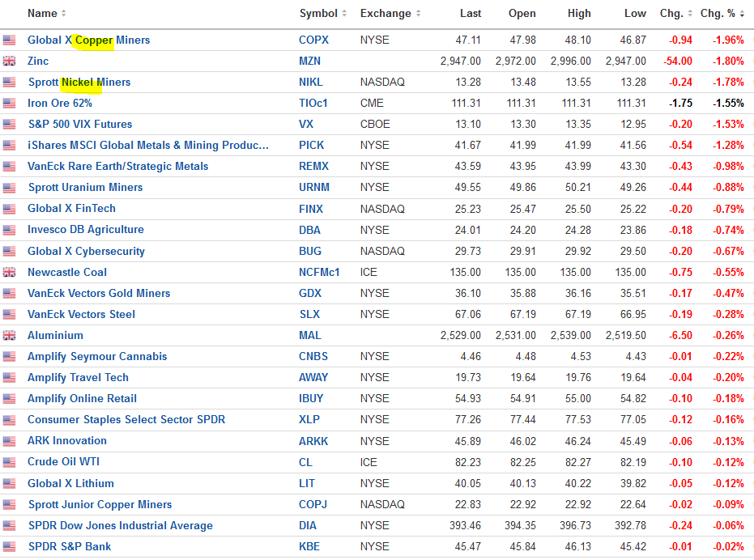
Task: Sort by the Chg. % column header
Action: click(722, 14)
